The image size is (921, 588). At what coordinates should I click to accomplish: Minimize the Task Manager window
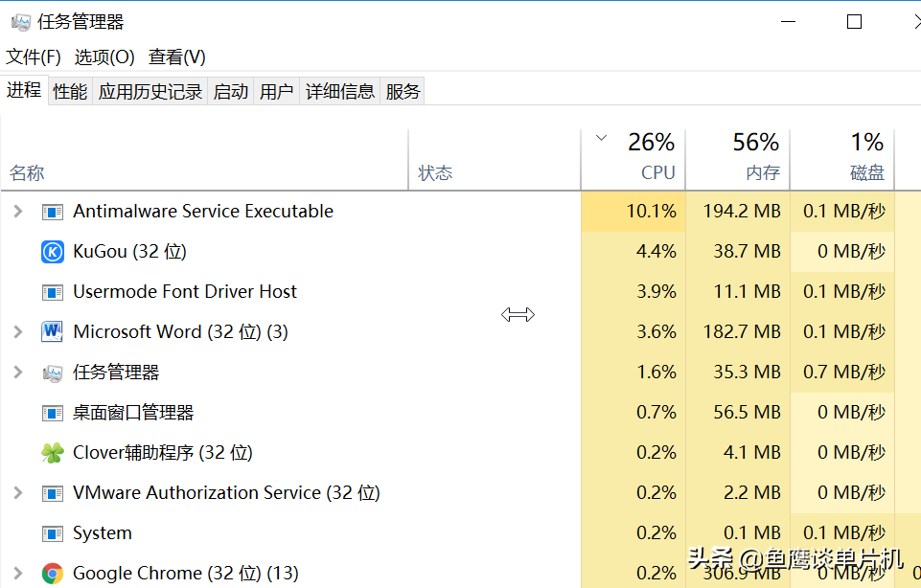coord(788,22)
